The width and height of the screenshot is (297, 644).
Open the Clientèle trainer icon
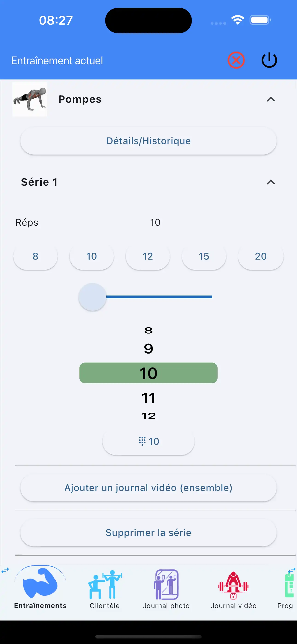105,584
